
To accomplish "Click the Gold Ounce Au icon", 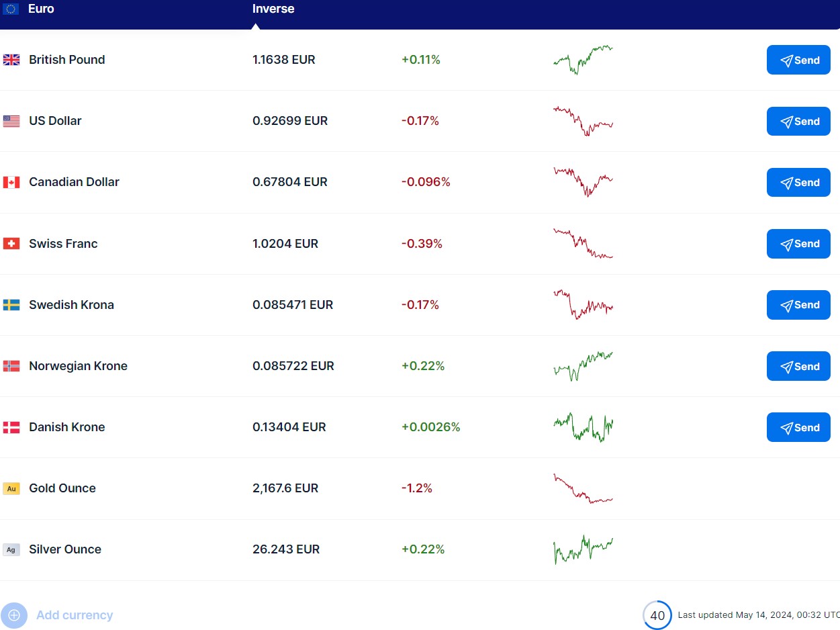I will 11,488.
